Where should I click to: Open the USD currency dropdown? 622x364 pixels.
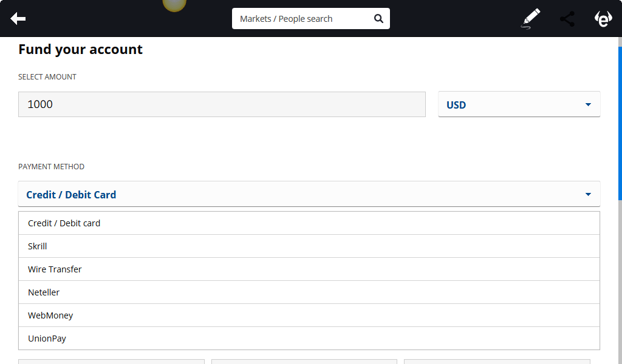[x=519, y=104]
